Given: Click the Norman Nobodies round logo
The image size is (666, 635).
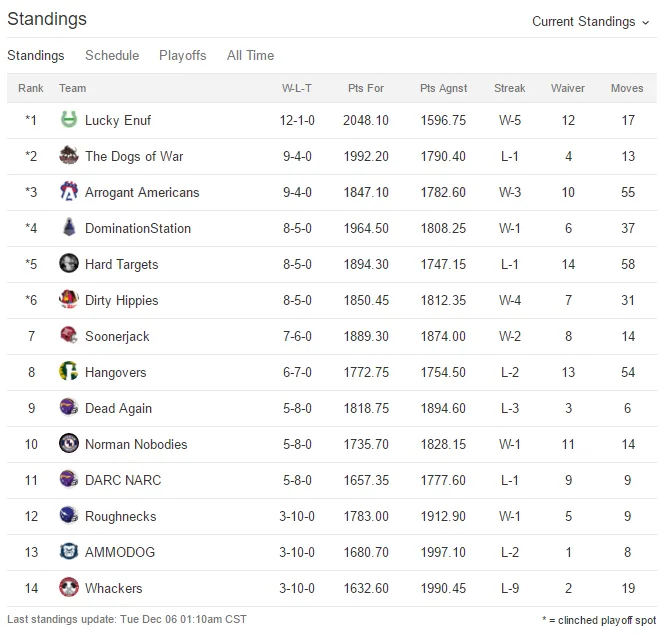Looking at the screenshot, I should point(68,443).
